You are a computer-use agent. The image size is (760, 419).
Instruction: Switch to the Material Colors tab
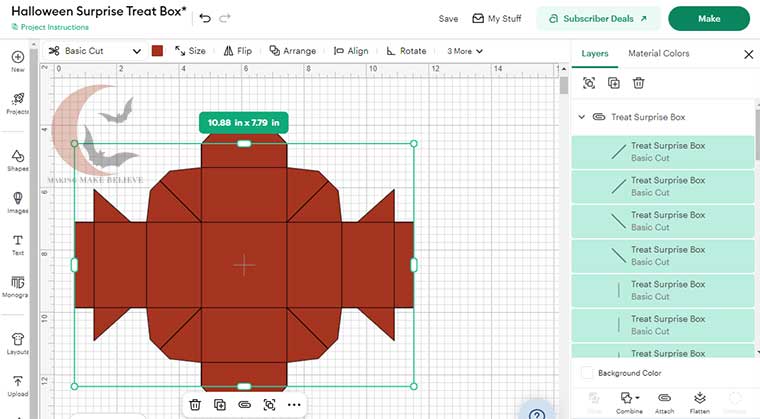click(x=658, y=53)
